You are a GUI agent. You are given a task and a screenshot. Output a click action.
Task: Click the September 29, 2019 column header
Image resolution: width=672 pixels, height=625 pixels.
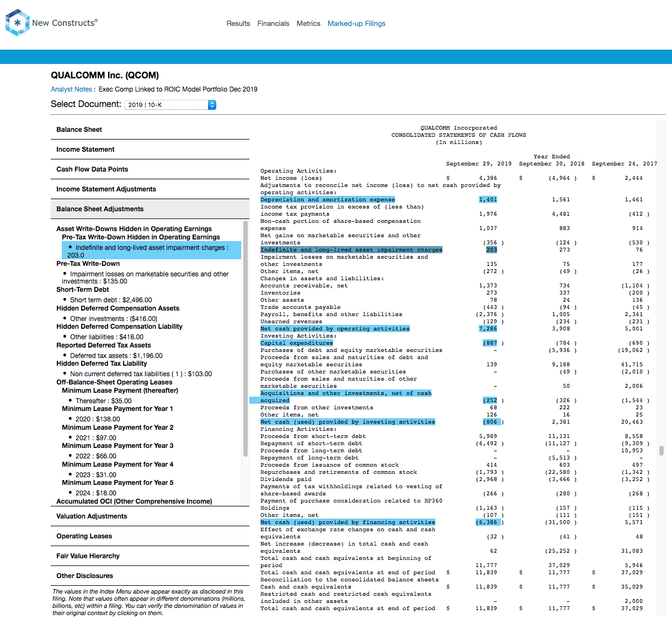click(479, 164)
